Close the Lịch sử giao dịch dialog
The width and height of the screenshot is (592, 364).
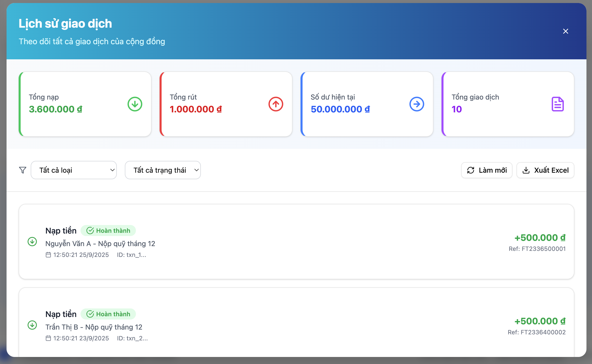pyautogui.click(x=566, y=31)
